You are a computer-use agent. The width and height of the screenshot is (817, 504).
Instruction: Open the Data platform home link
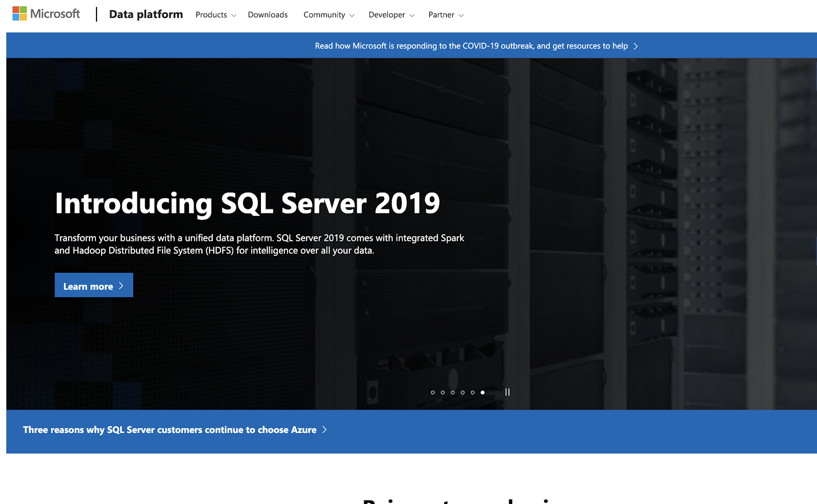[146, 14]
